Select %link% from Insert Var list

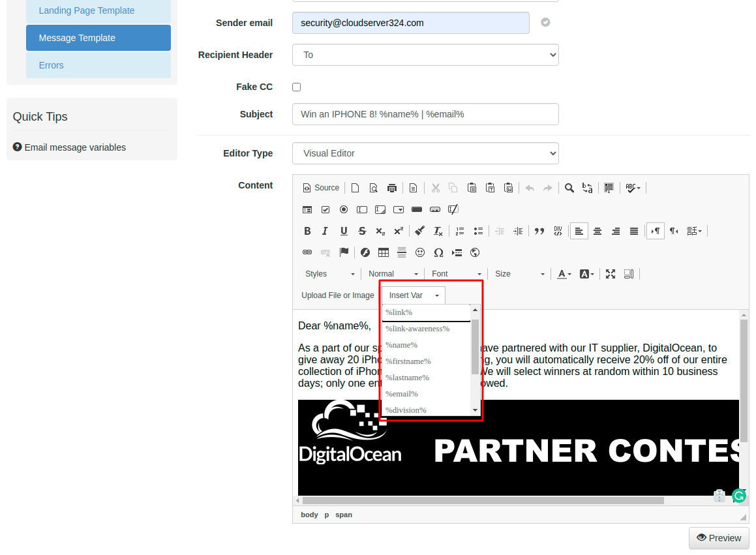pyautogui.click(x=426, y=312)
